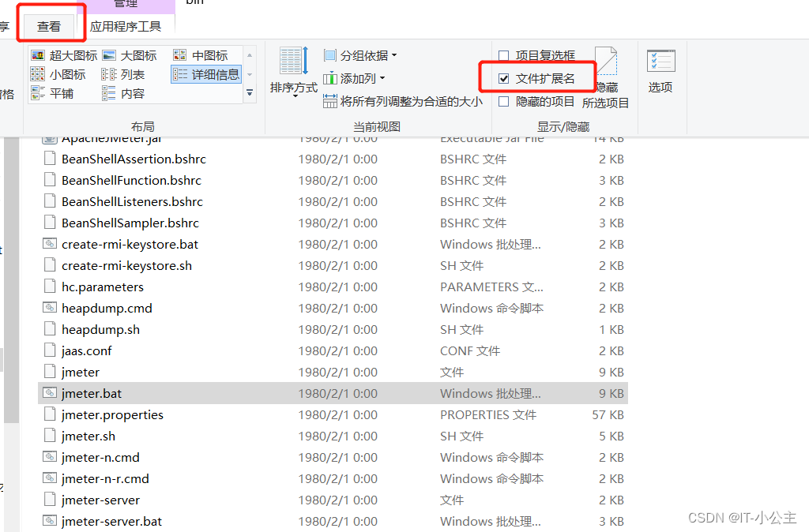Viewport: 809px width, 532px height.
Task: Click the jmeter.sh file icon
Action: (x=50, y=436)
